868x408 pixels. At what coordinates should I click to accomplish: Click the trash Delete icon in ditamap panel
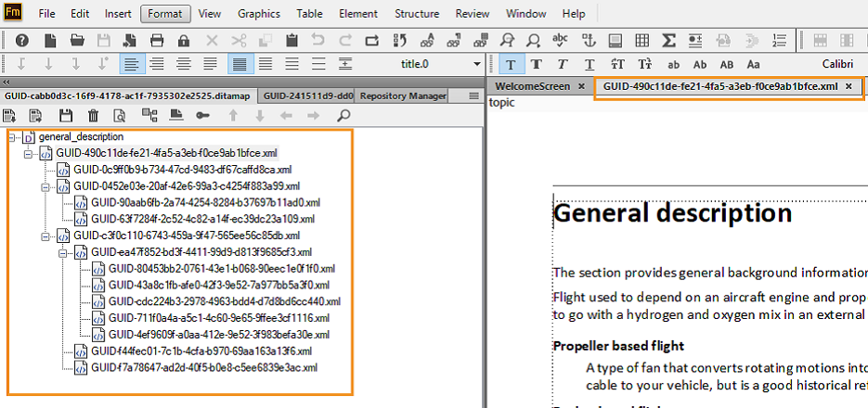(x=93, y=115)
